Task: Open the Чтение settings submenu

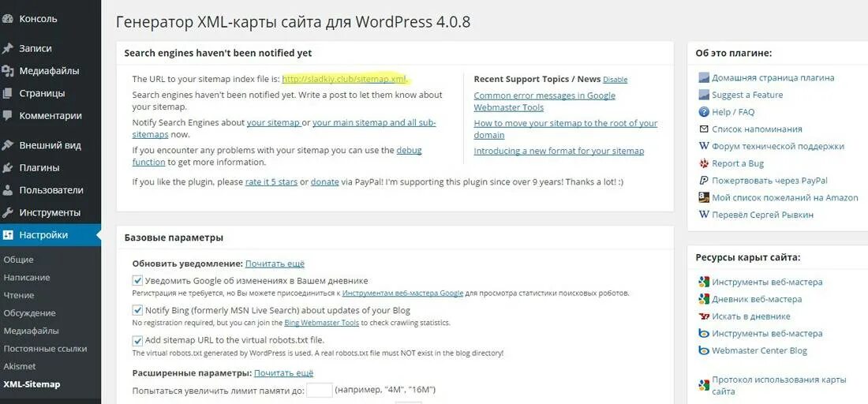Action: pyautogui.click(x=19, y=295)
